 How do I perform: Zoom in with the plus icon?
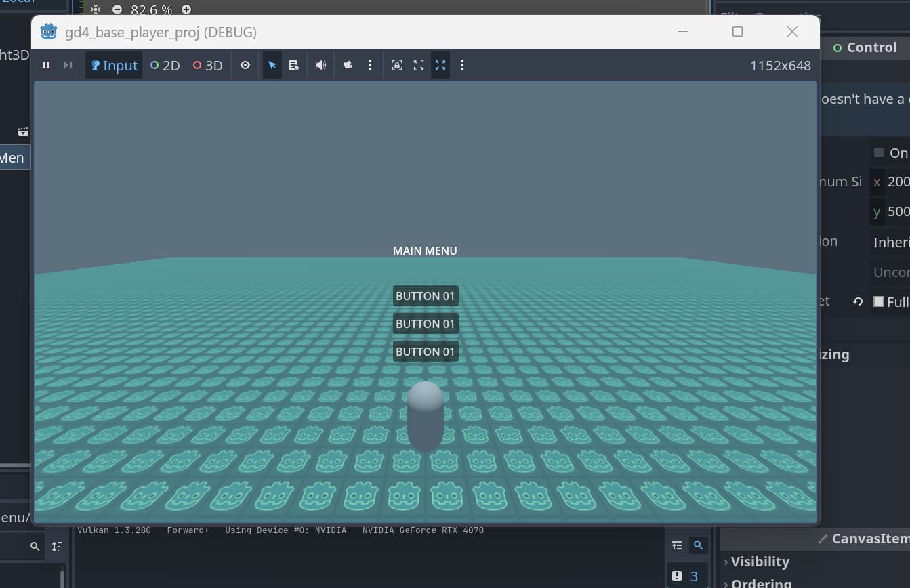(x=186, y=9)
